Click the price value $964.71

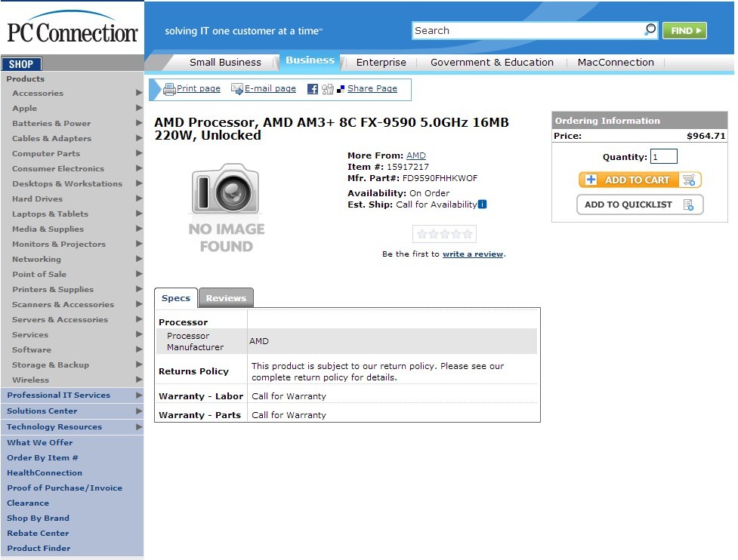[706, 136]
